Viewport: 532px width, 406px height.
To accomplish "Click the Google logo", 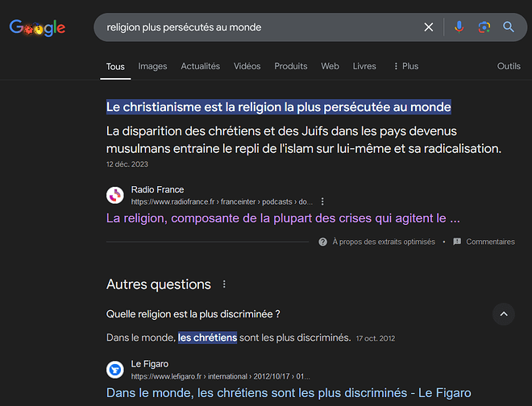I will [37, 27].
